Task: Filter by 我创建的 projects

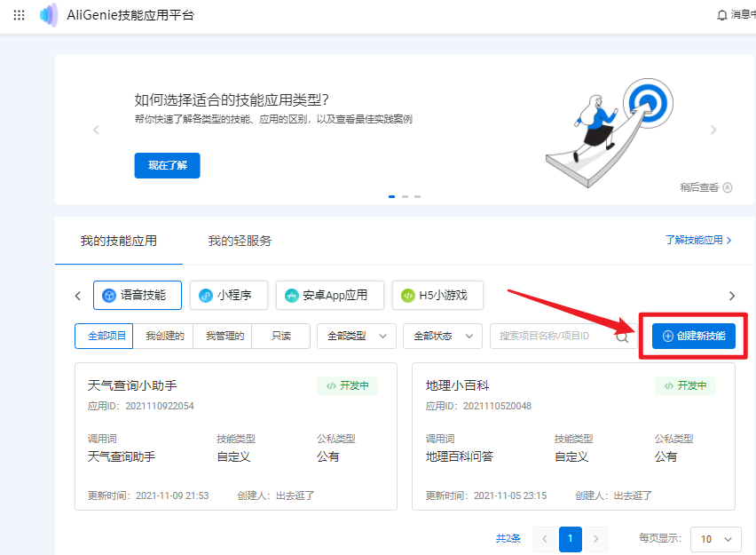Action: [x=163, y=336]
